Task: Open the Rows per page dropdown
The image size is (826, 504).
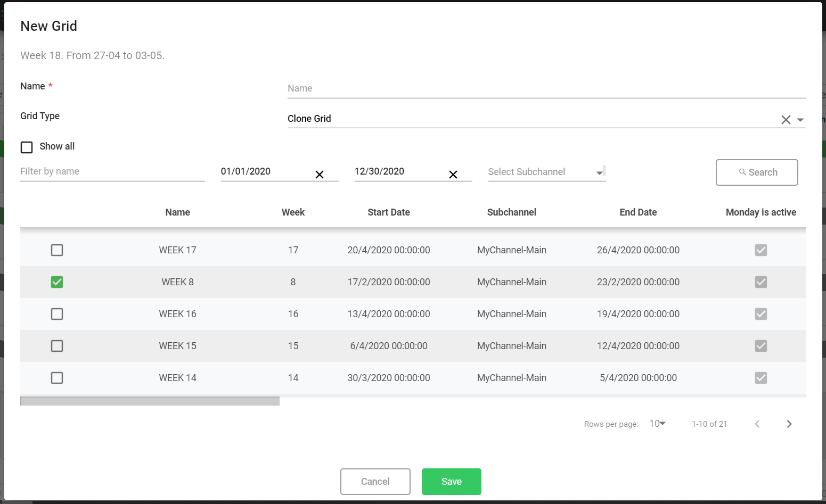Action: coord(658,424)
